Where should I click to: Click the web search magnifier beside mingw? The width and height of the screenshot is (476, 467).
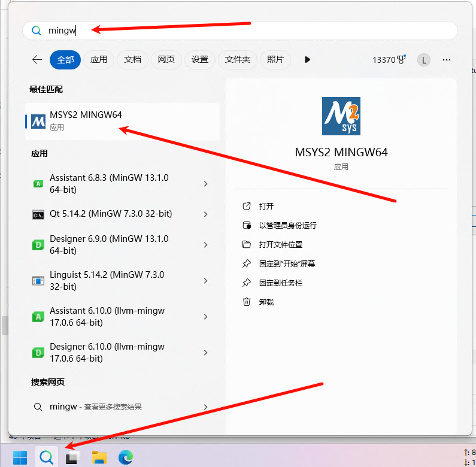tap(38, 407)
